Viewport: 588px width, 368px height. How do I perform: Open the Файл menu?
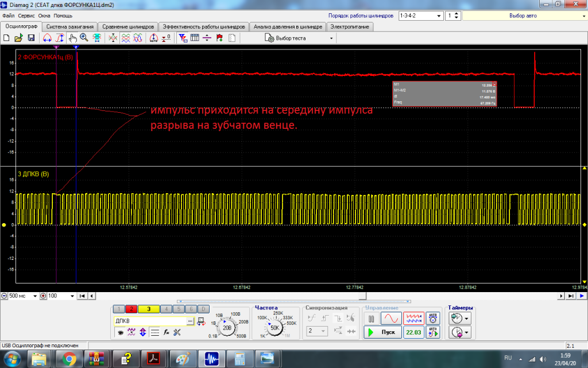coord(8,16)
